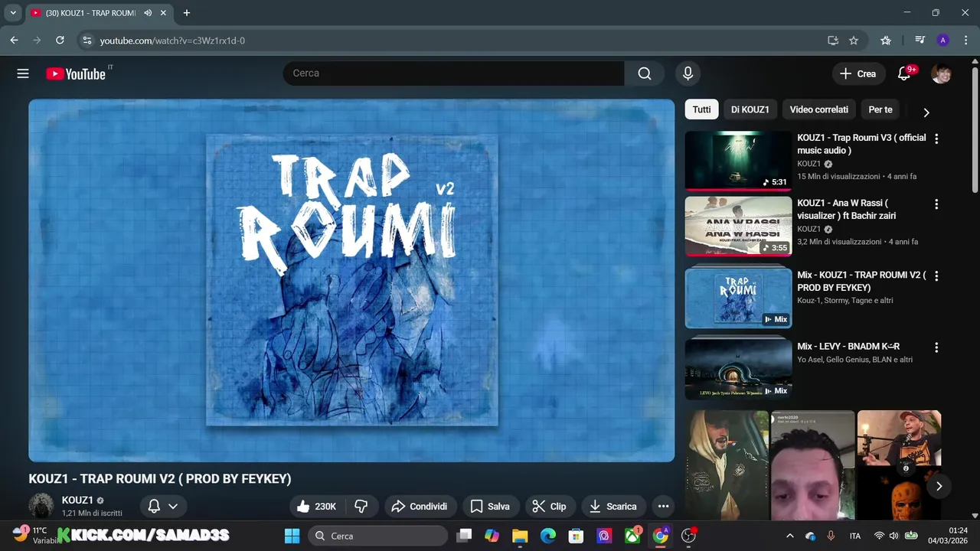Viewport: 980px width, 551px height.
Task: Open the notifications bell
Action: (904, 73)
